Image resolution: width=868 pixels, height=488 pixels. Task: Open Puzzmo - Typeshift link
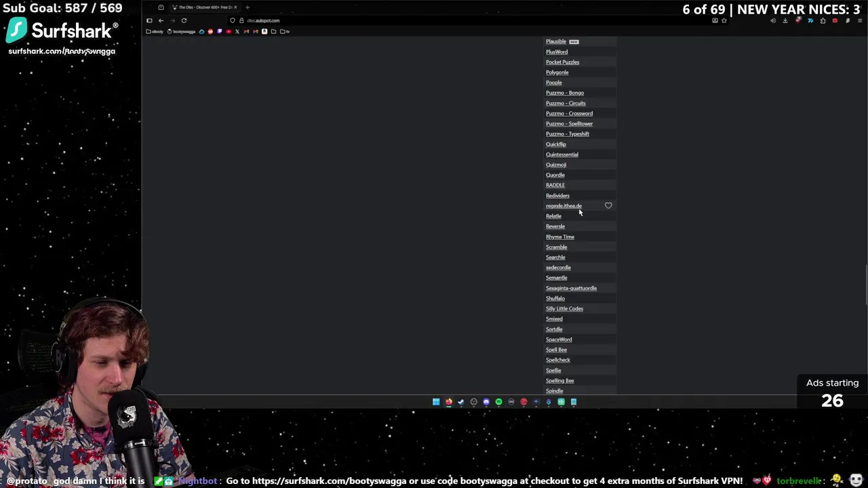click(568, 134)
